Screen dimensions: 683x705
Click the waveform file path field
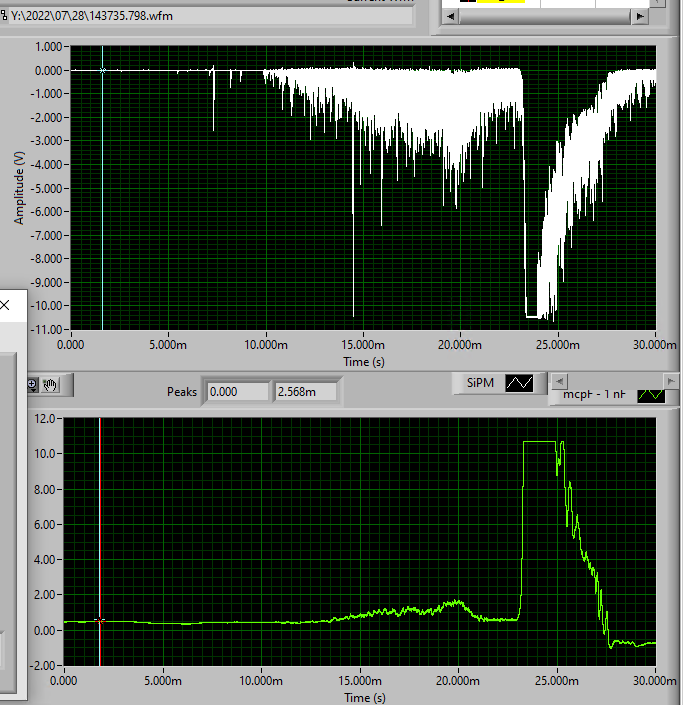click(206, 16)
